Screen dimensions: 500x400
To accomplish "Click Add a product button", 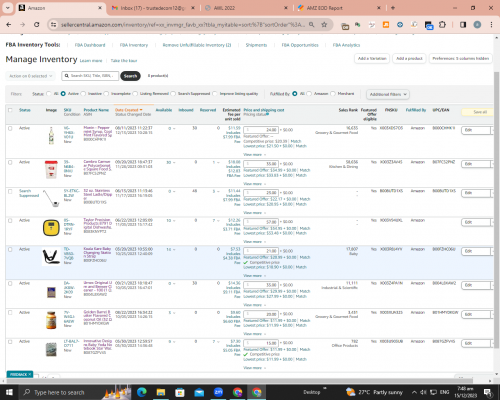I will click(409, 59).
